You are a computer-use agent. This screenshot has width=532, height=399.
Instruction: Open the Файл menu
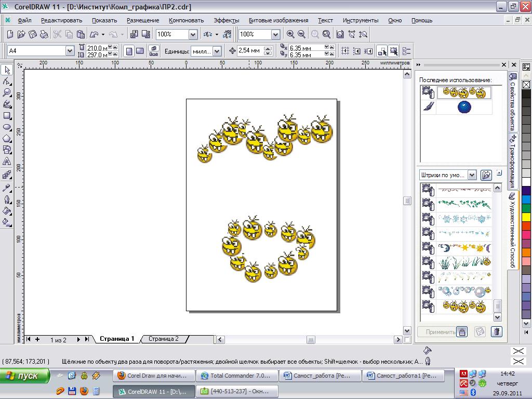24,20
